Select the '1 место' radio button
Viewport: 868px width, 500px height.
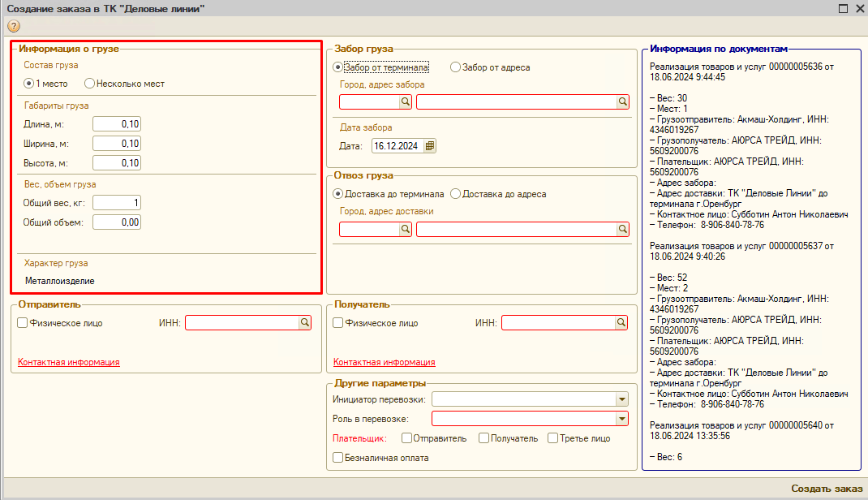coord(28,84)
